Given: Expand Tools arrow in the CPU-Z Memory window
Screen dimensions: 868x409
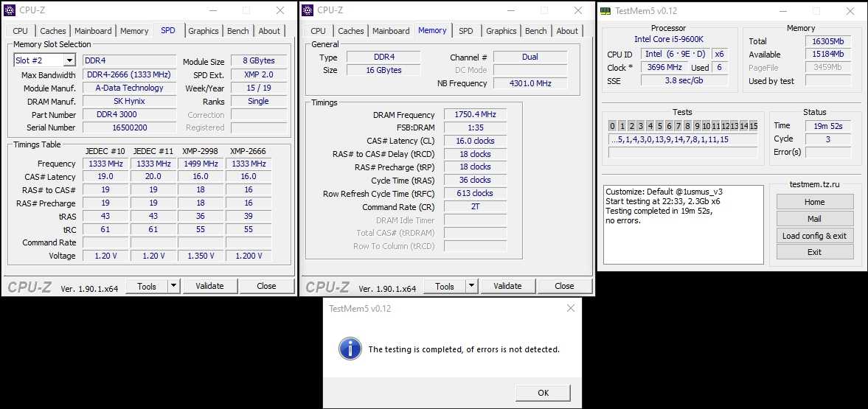Looking at the screenshot, I should point(471,286).
